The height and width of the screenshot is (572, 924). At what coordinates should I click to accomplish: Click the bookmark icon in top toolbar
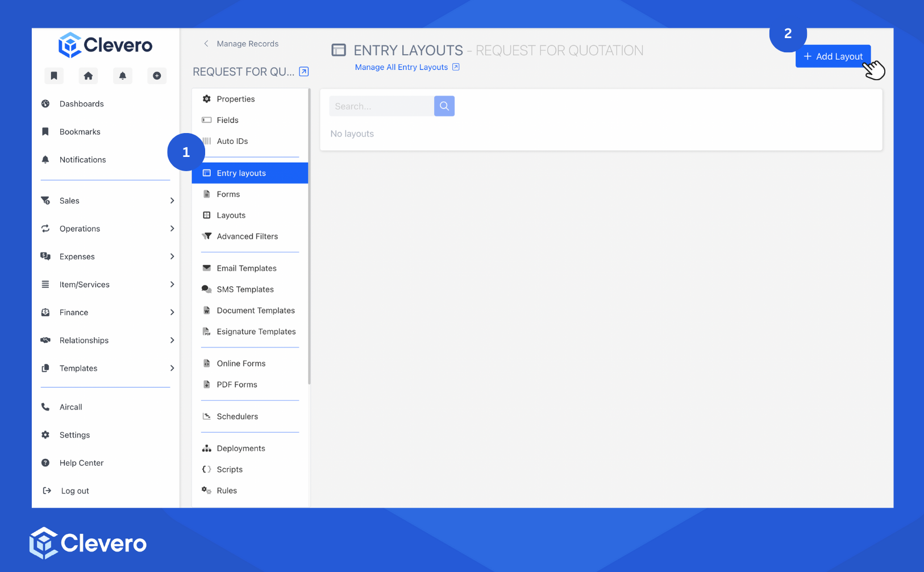(54, 76)
